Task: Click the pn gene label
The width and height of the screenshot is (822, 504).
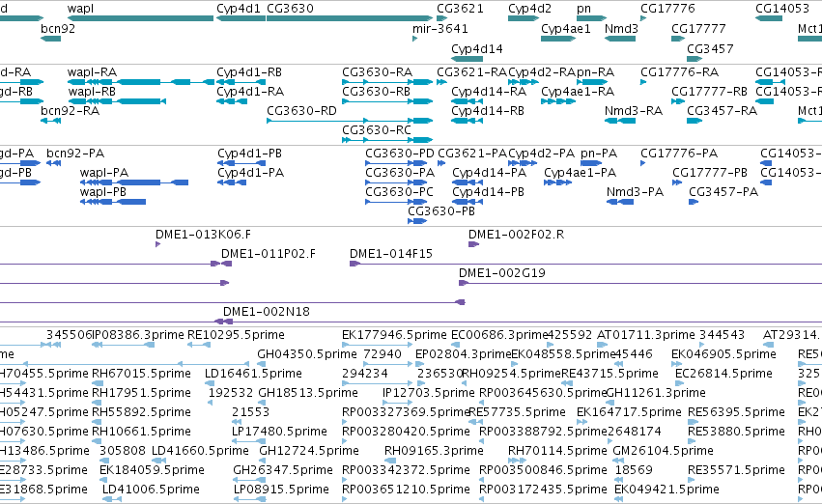Action: tap(583, 9)
